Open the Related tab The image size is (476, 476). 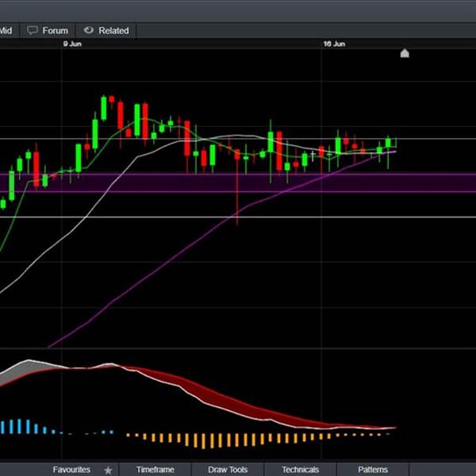(106, 31)
